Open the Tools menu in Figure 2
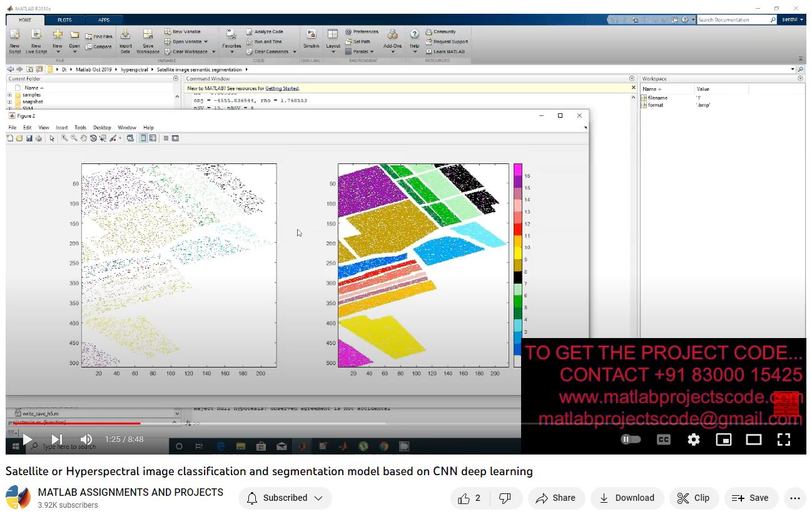Viewport: 812px width, 519px height. coord(80,128)
